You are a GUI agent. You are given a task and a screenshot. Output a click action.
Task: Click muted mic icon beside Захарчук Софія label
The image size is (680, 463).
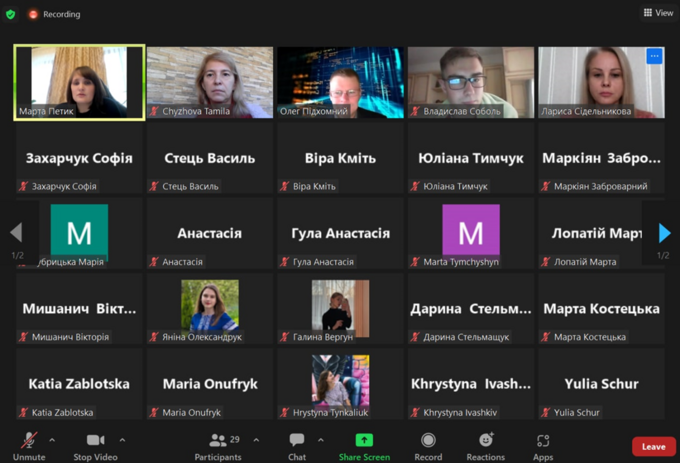pyautogui.click(x=23, y=186)
